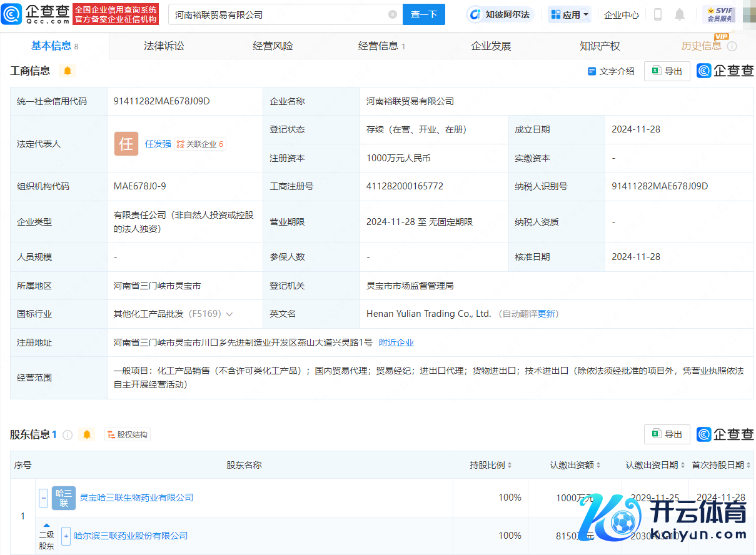Open the 应用 dropdown menu
This screenshot has width=756, height=555.
[x=570, y=14]
